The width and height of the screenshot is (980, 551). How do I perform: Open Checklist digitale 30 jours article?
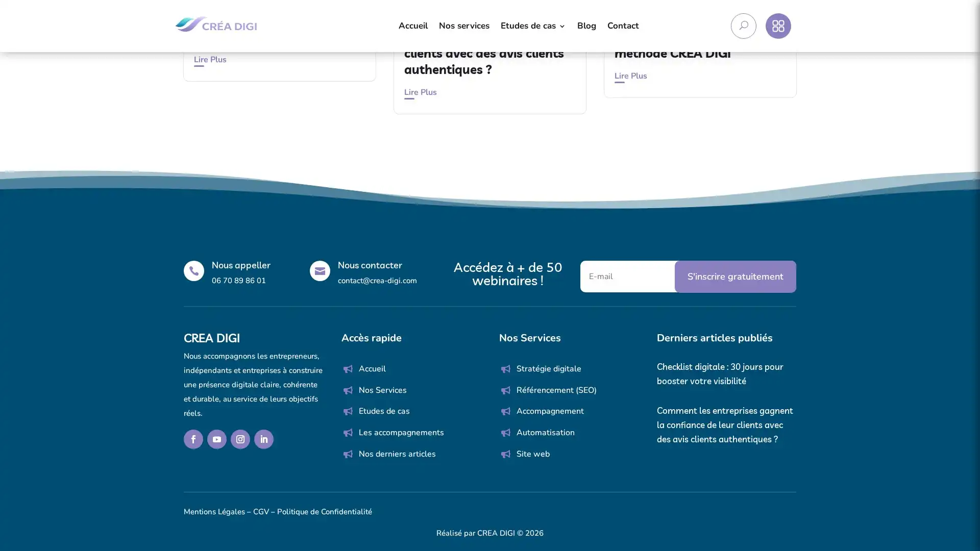pyautogui.click(x=720, y=374)
